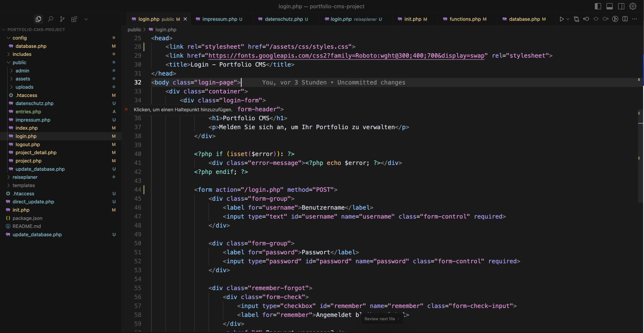This screenshot has width=644, height=333.
Task: Open the settings gear in the title bar
Action: [633, 6]
